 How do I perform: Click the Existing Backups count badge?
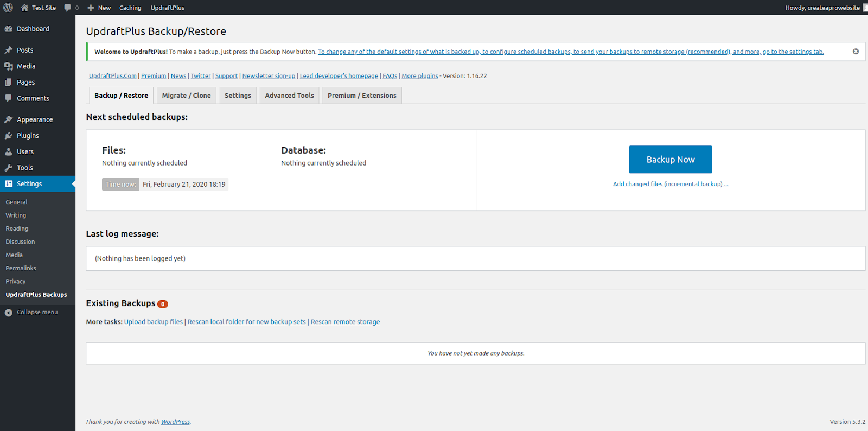pyautogui.click(x=163, y=304)
